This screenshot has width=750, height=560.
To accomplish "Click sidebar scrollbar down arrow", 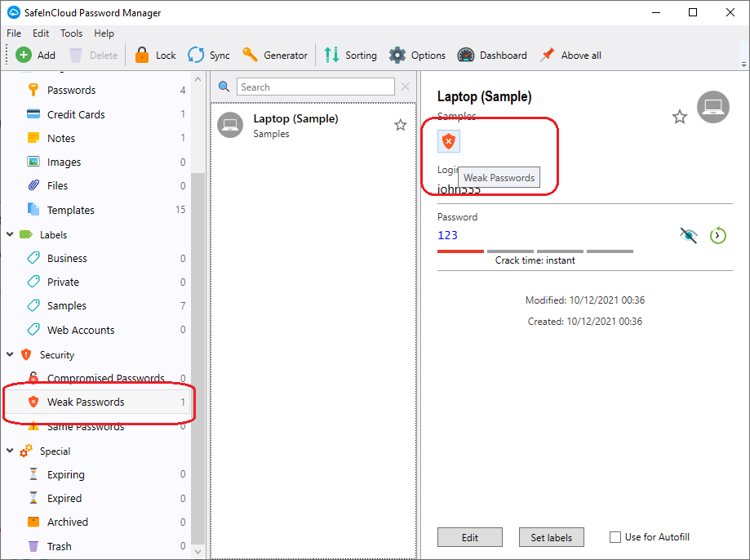I will click(198, 552).
